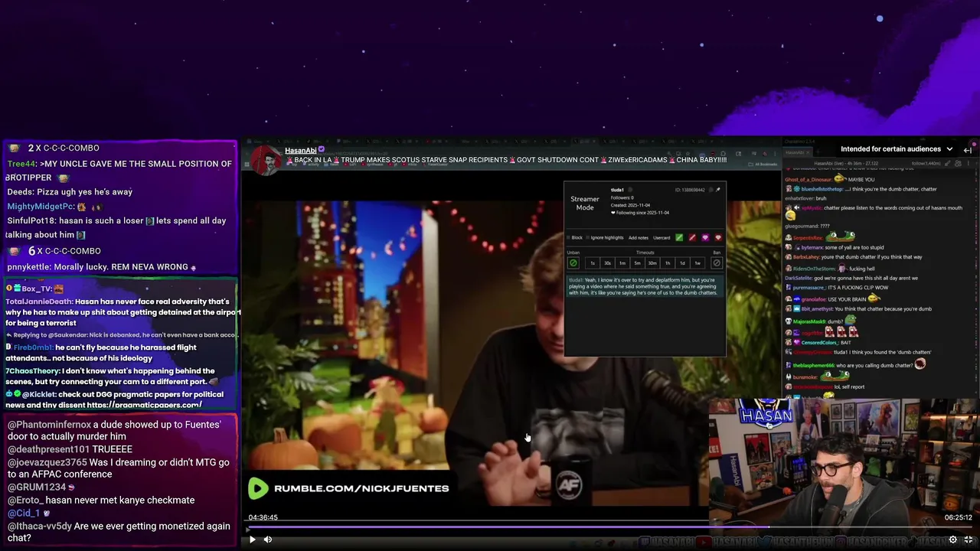Pin the usercard with the pin icon
Image resolution: width=980 pixels, height=551 pixels.
click(717, 190)
